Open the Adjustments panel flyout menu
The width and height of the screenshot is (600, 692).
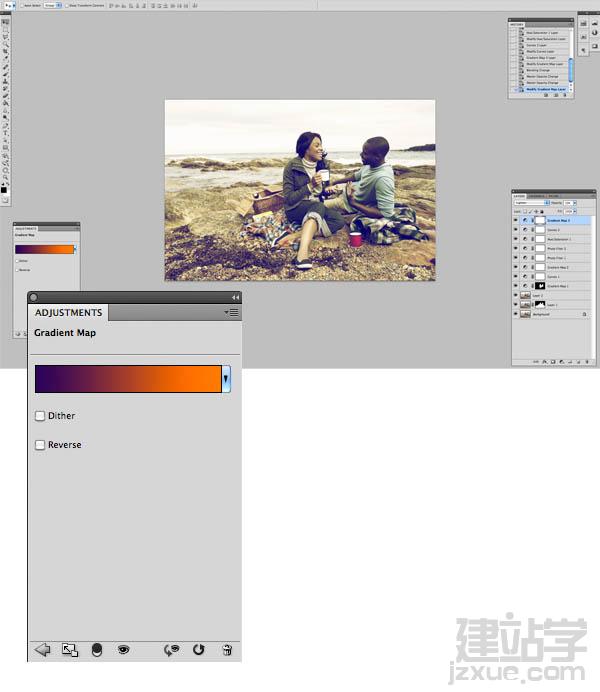point(231,312)
